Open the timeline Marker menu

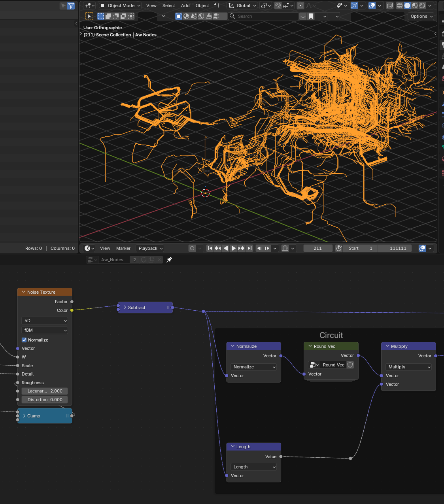point(123,248)
